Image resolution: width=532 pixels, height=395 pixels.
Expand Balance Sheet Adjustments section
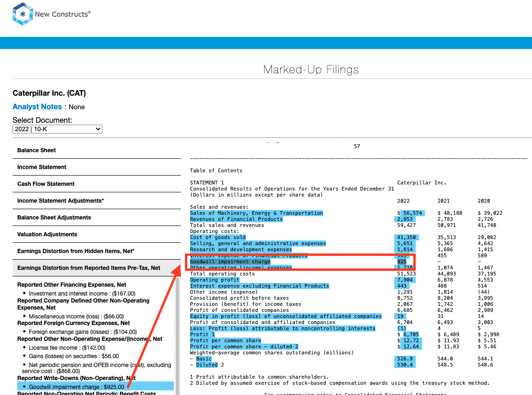[x=97, y=217]
